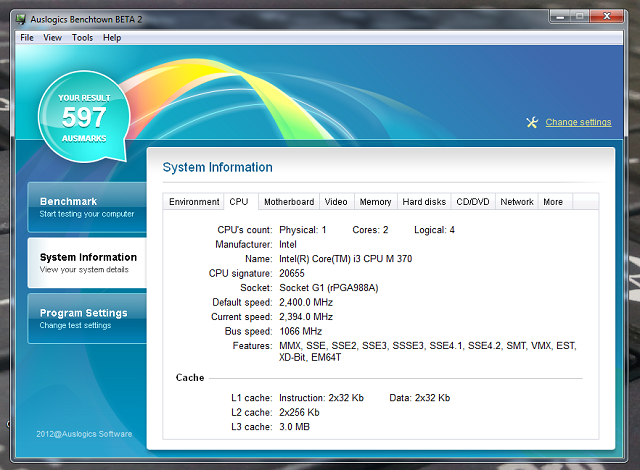This screenshot has width=640, height=470.
Task: Click the L2 cache 2x256 Kb value
Action: 299,412
